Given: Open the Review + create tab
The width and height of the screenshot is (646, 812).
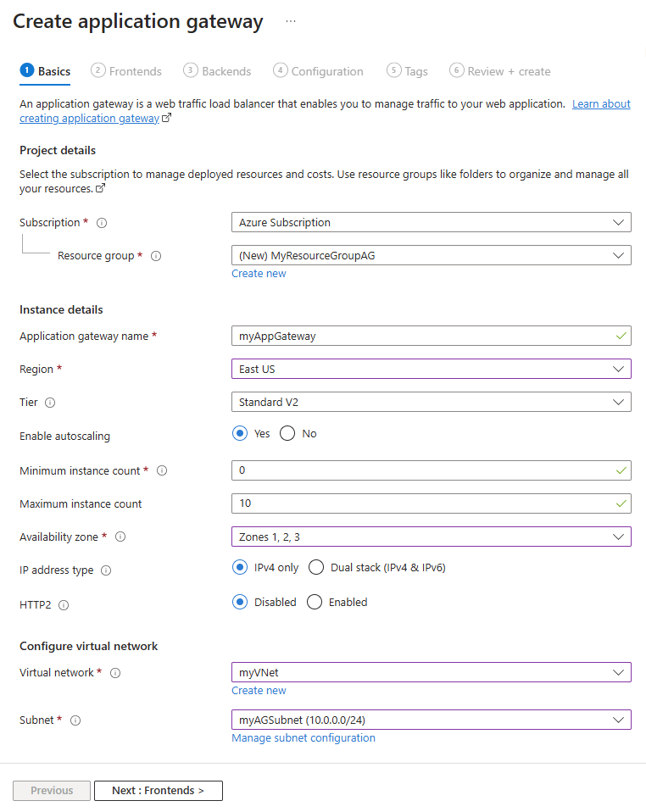Looking at the screenshot, I should click(507, 71).
